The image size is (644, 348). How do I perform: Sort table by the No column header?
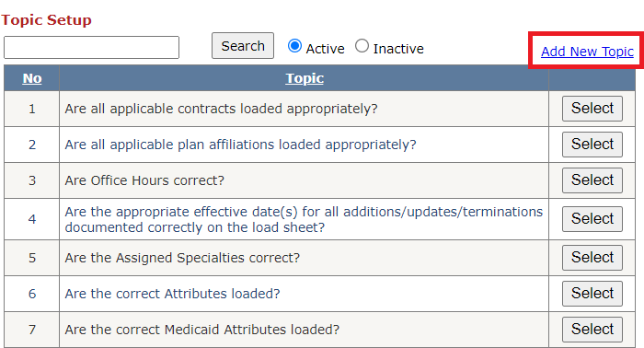point(32,78)
